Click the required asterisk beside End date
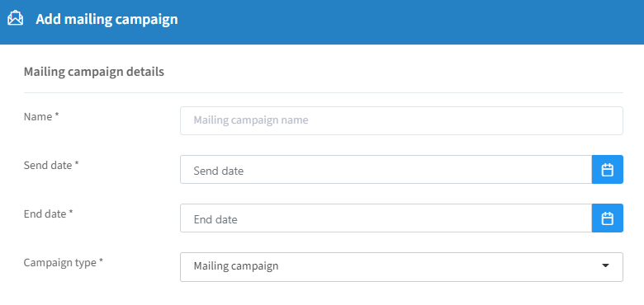This screenshot has width=644, height=305. point(71,213)
